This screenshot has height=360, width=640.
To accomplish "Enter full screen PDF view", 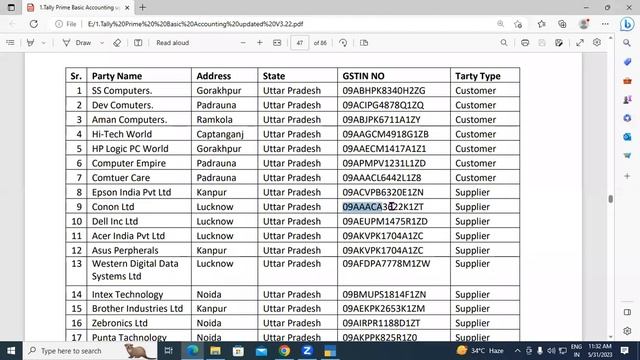I will 580,42.
